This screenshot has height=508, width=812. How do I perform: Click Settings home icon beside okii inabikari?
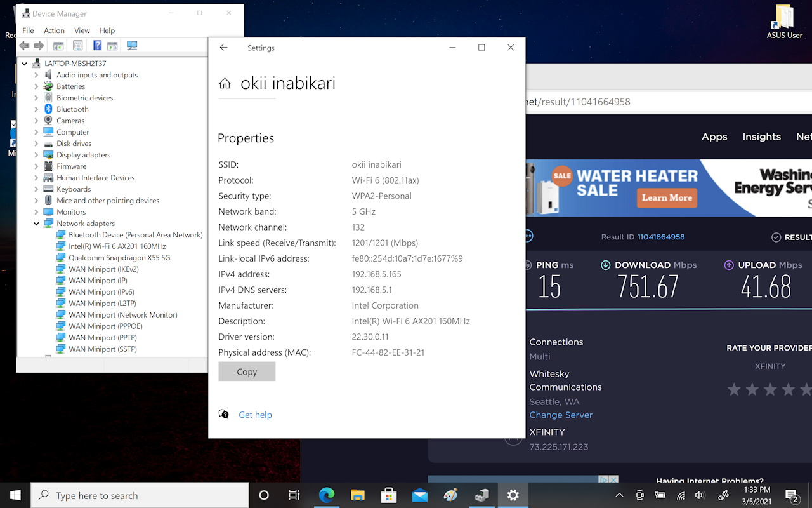click(225, 83)
